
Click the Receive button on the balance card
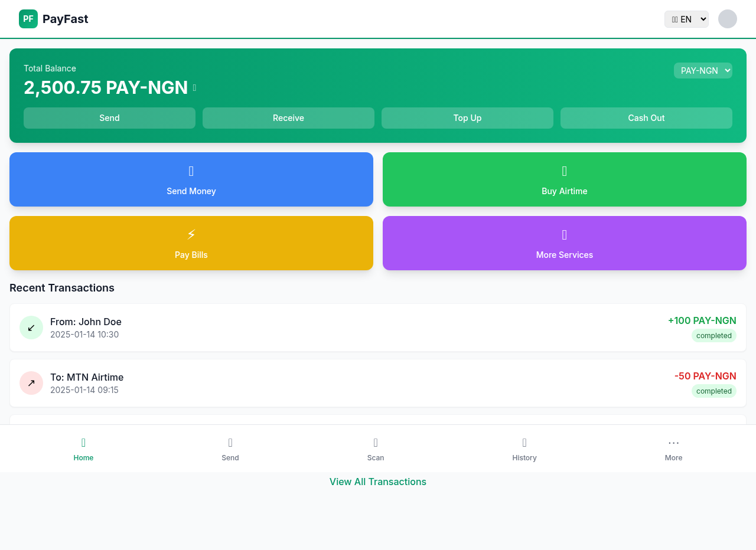288,118
